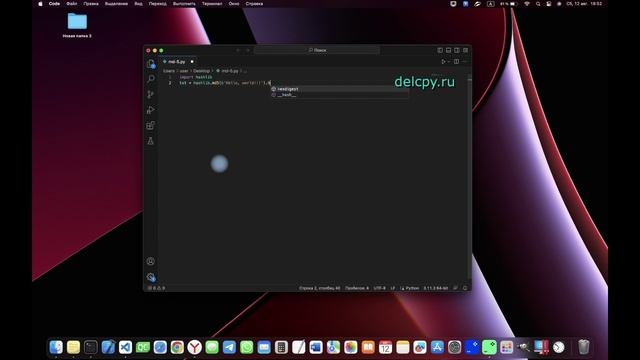Open the Вид menu
The width and height of the screenshot is (640, 360).
[138, 4]
